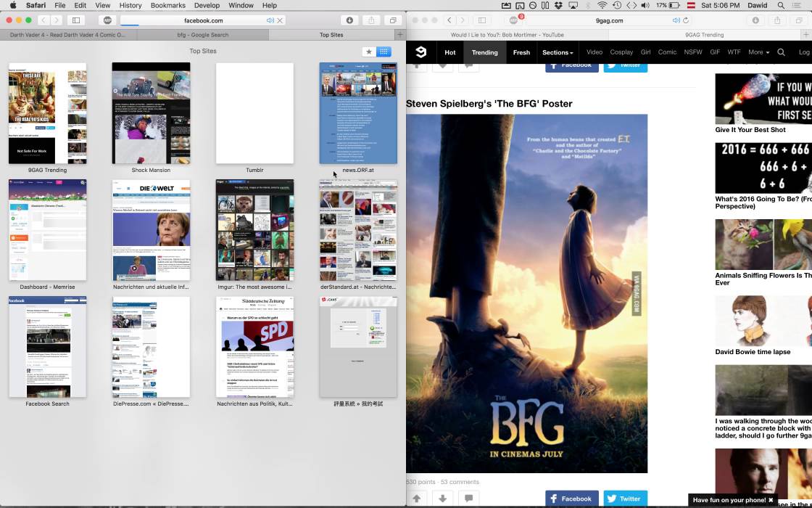Mute audio icon in facebook.com address bar
812x508 pixels.
pos(270,20)
